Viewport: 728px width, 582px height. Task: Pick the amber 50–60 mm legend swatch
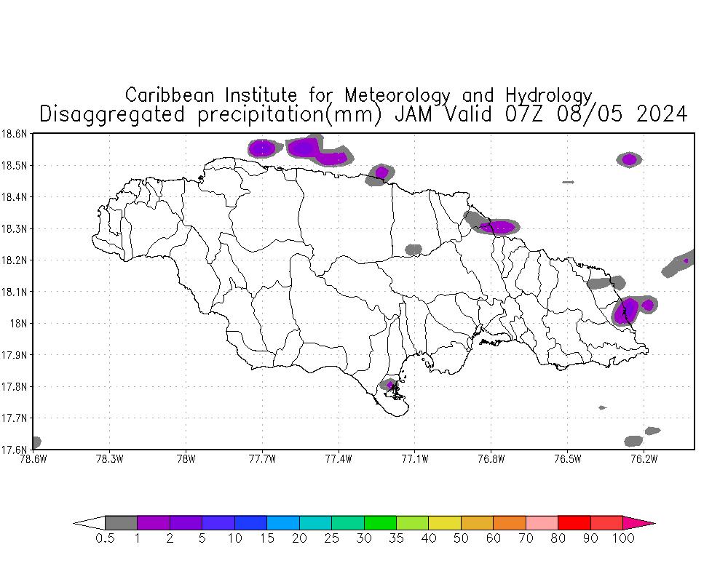tap(478, 522)
